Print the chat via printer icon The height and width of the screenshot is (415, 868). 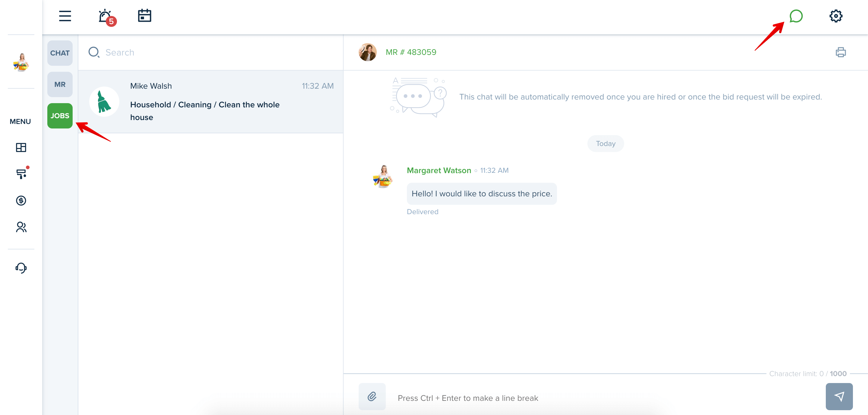pos(841,52)
